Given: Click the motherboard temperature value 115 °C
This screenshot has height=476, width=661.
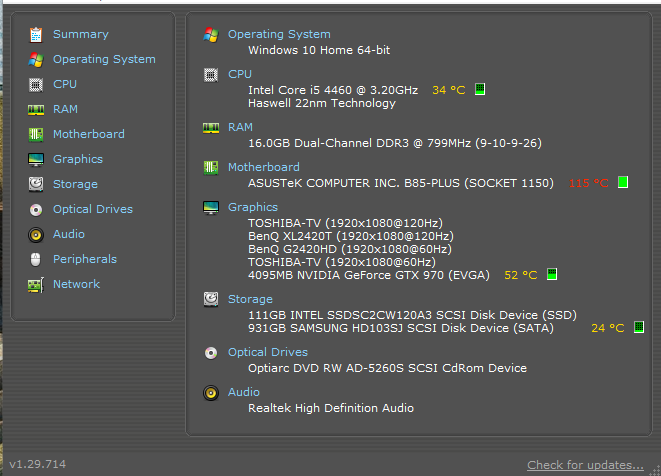Looking at the screenshot, I should (588, 183).
